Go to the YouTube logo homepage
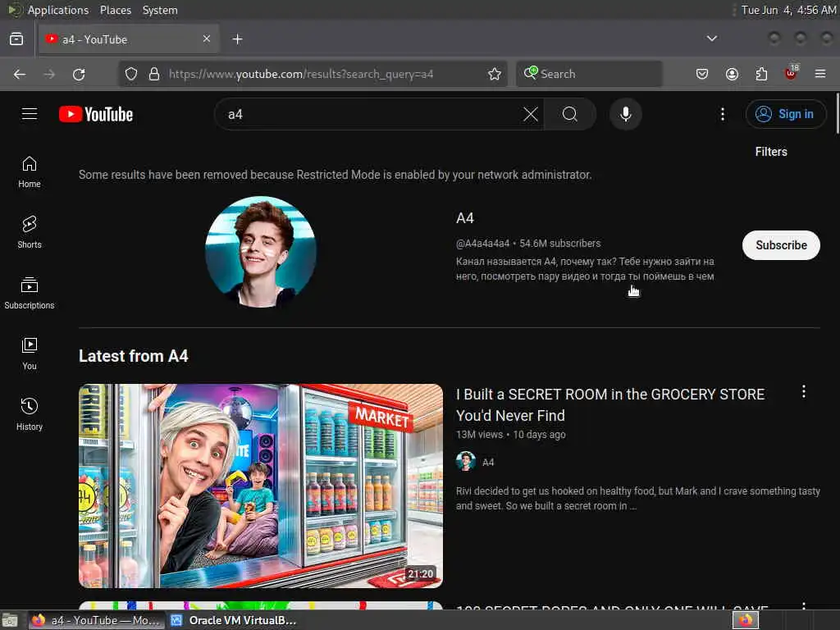This screenshot has height=630, width=840. (x=96, y=114)
